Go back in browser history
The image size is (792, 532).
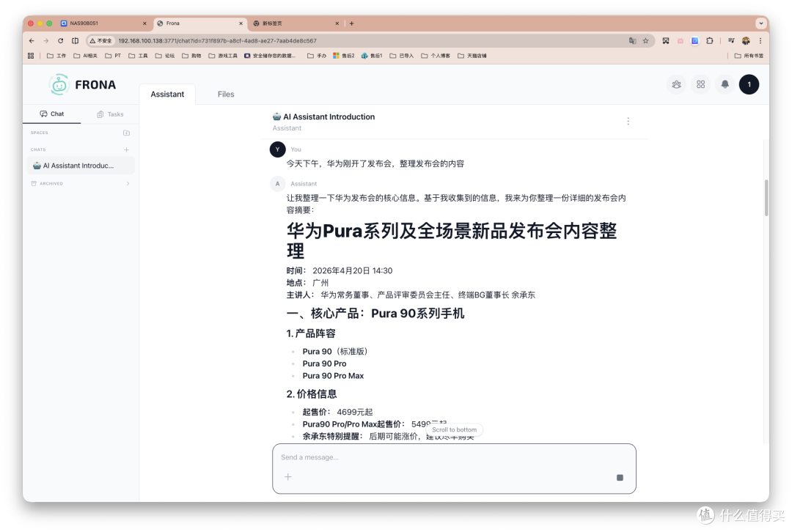click(x=32, y=41)
